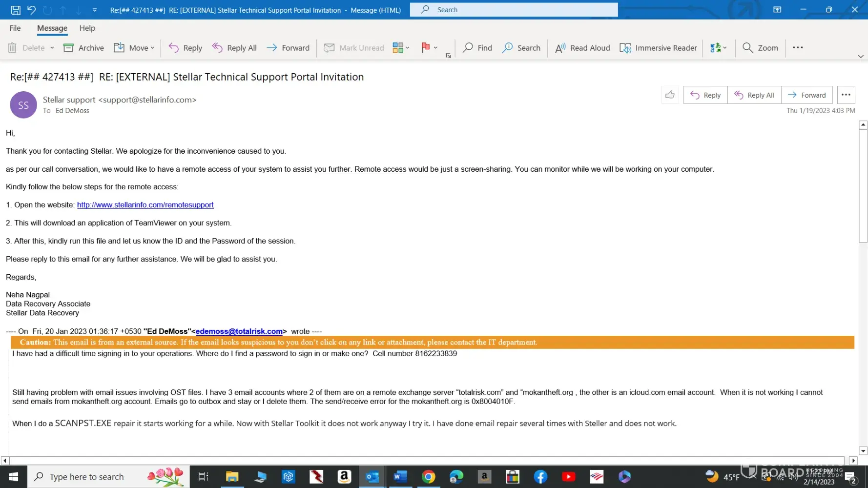The image size is (868, 488).
Task: Click the Zoom magnifier tool
Action: tap(760, 48)
